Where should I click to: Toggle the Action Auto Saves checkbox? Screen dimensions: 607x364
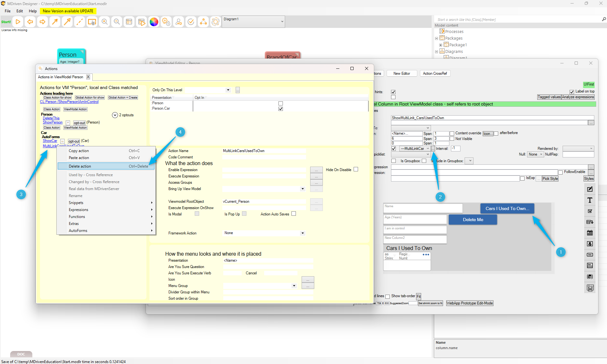[294, 214]
